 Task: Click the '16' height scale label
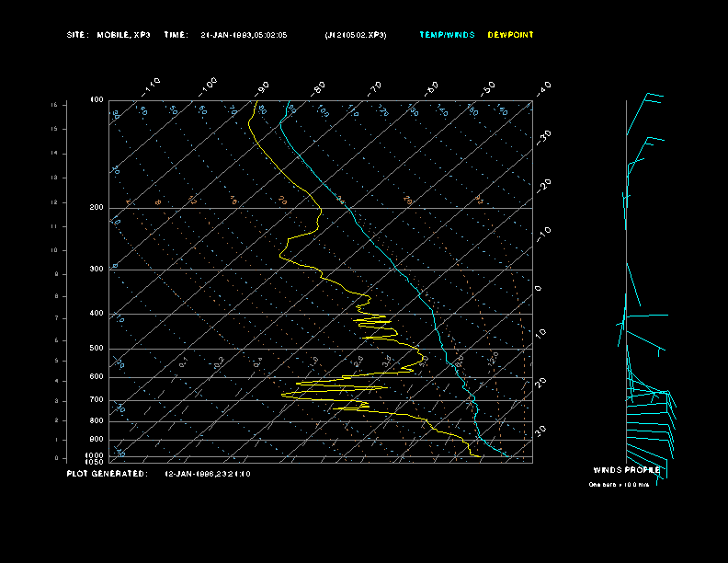click(x=54, y=105)
